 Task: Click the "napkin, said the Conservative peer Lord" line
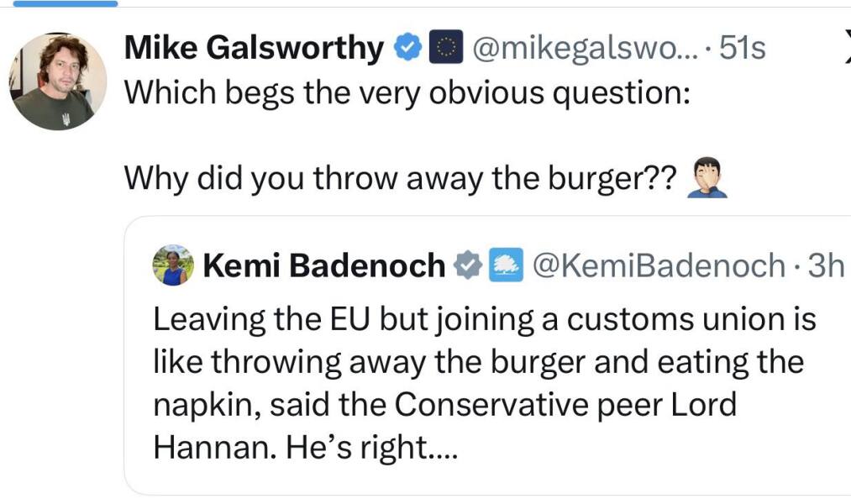pyautogui.click(x=444, y=405)
